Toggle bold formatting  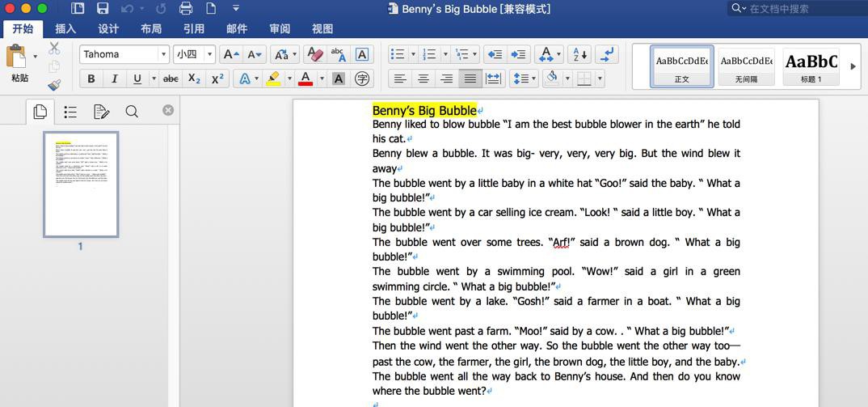91,78
